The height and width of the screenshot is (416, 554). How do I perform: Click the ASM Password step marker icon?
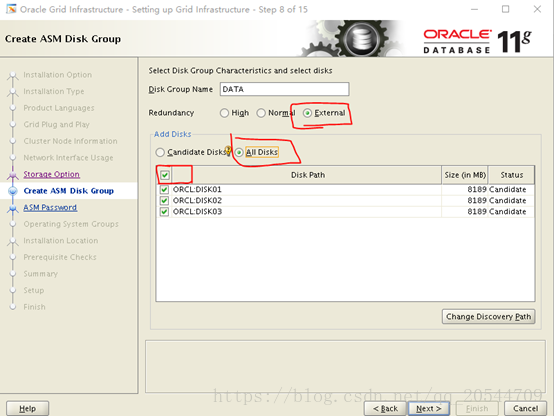coord(13,208)
